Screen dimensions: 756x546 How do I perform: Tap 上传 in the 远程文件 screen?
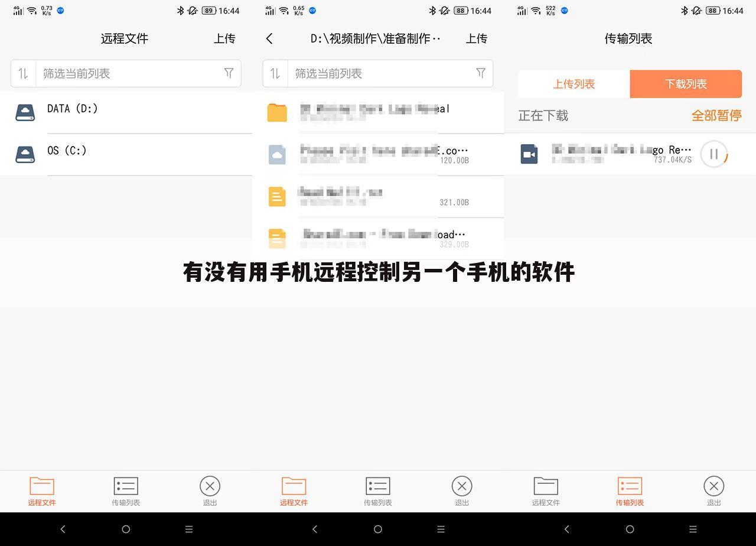[x=224, y=38]
